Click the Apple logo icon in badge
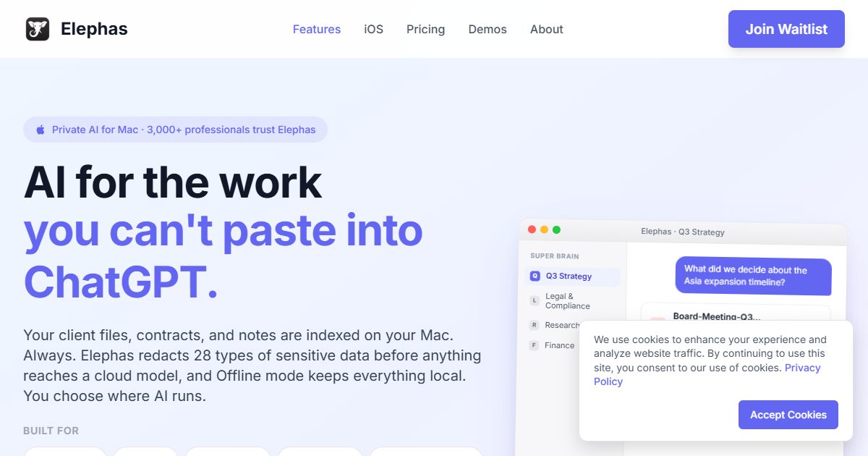868x456 pixels. pyautogui.click(x=41, y=130)
